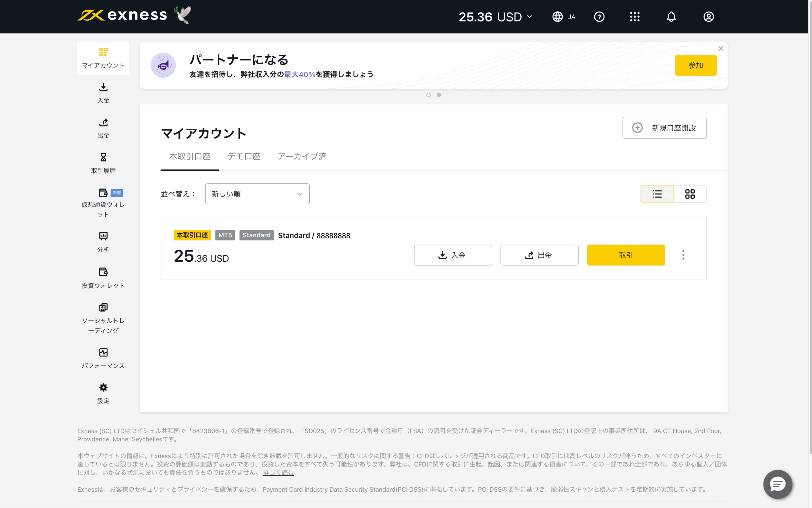
Task: Switch to デモ口座 tab
Action: pos(244,157)
